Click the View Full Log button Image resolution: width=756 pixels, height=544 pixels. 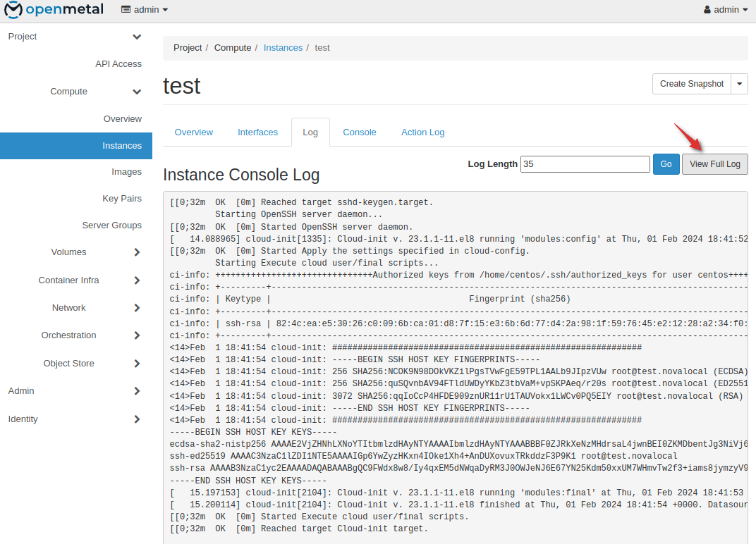click(714, 164)
